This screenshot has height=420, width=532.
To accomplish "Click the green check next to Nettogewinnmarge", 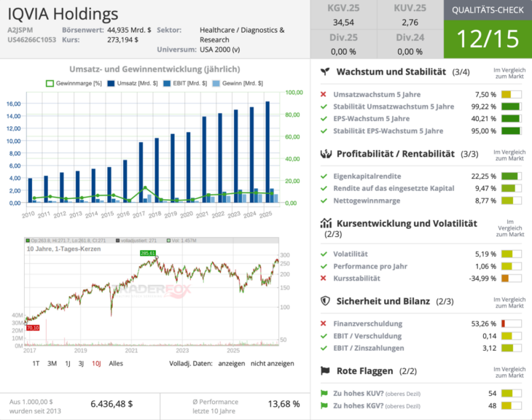I will (x=324, y=201).
